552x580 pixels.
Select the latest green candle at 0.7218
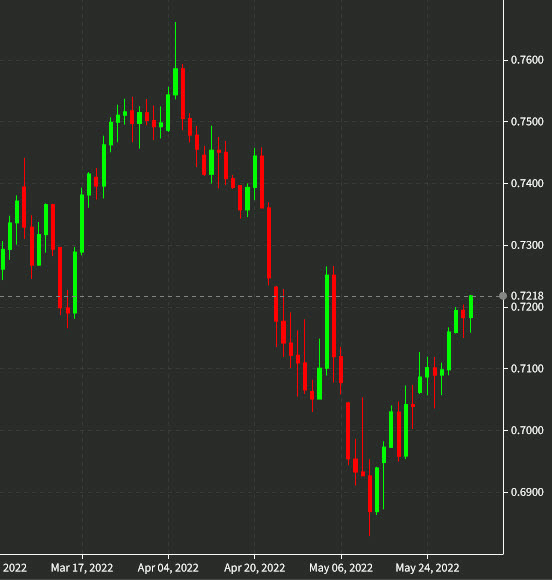click(471, 307)
